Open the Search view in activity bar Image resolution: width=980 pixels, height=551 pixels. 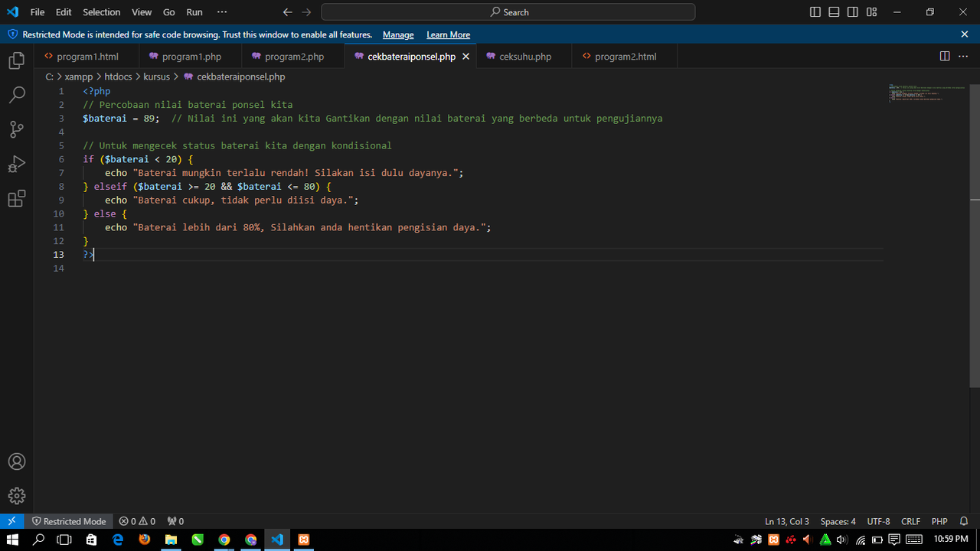[16, 95]
